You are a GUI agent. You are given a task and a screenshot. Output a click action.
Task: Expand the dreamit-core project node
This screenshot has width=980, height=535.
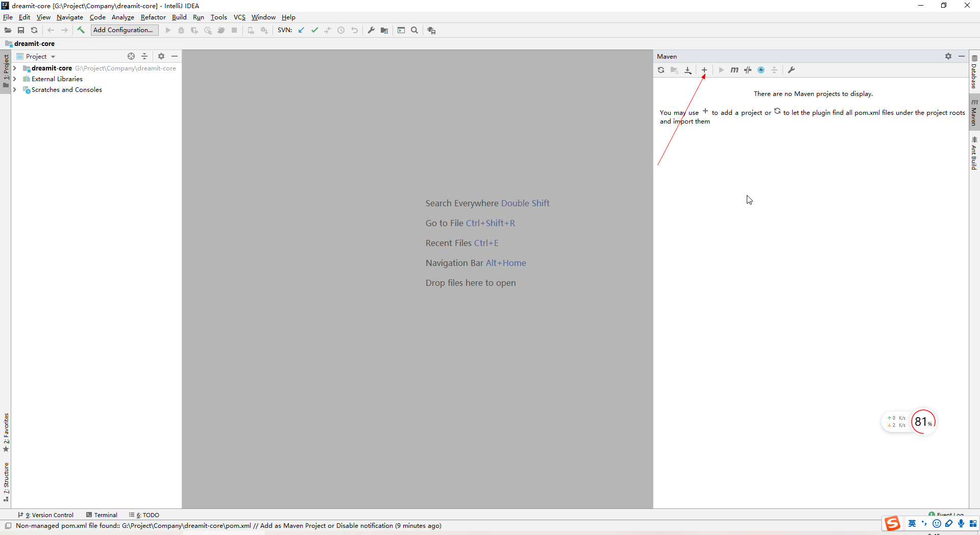15,68
